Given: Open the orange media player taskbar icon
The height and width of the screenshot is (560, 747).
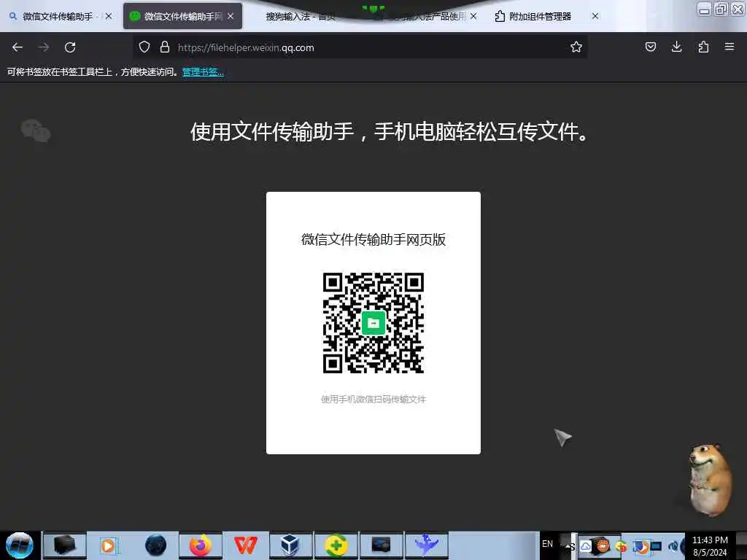Looking at the screenshot, I should [x=109, y=545].
